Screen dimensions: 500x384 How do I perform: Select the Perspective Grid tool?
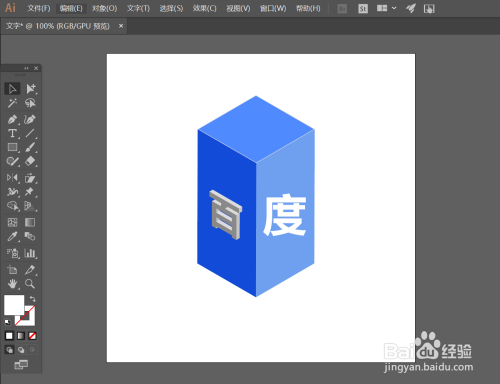30,206
